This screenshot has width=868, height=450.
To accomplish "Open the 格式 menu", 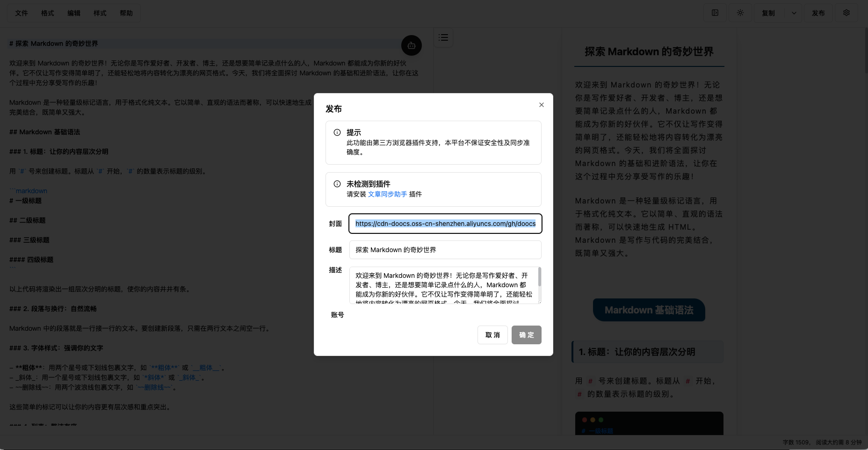I will click(x=47, y=13).
